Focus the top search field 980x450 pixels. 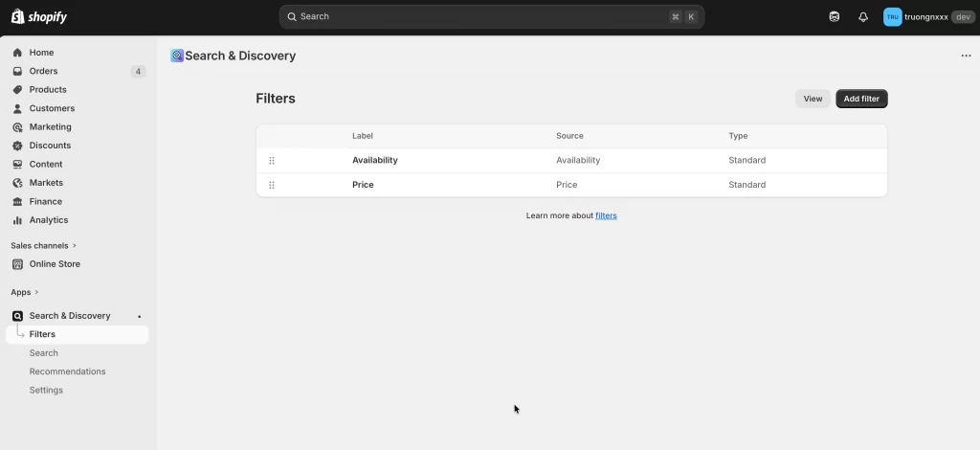coord(492,17)
